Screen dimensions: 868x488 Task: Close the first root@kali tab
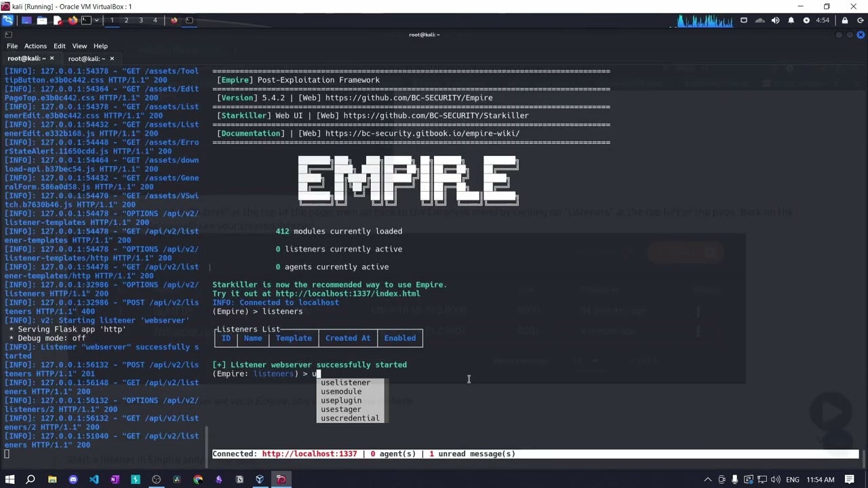[x=52, y=58]
